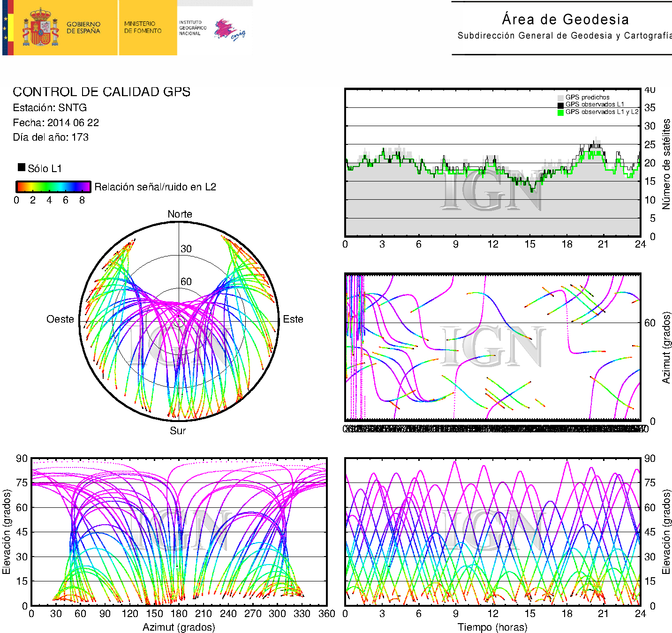Click the black "GPS observados L1" legend swatch
672x633 pixels.
pyautogui.click(x=560, y=105)
